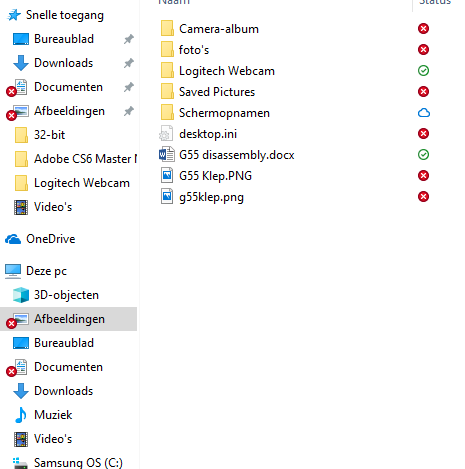Select the Muziek music note icon
The height and width of the screenshot is (469, 465).
point(21,415)
